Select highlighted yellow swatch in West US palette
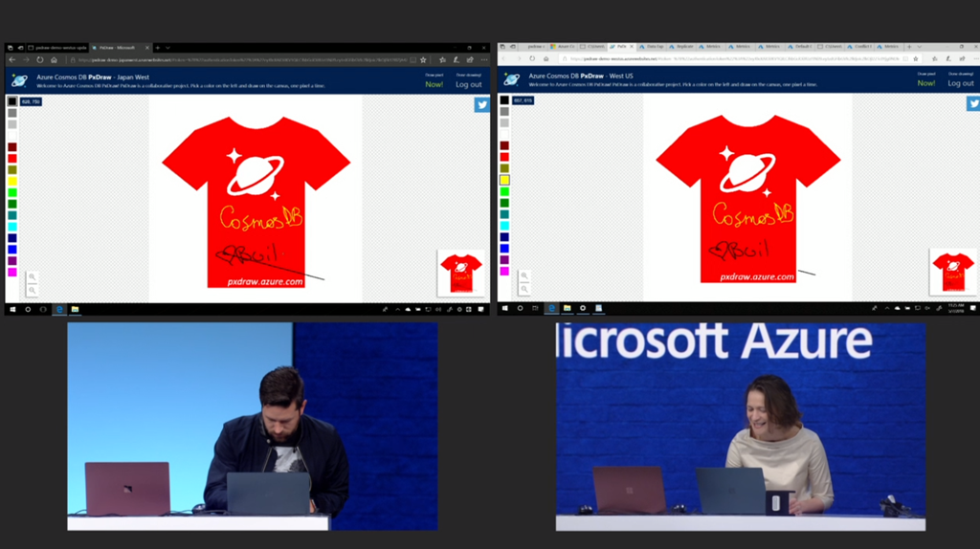The width and height of the screenshot is (980, 549). (x=504, y=180)
